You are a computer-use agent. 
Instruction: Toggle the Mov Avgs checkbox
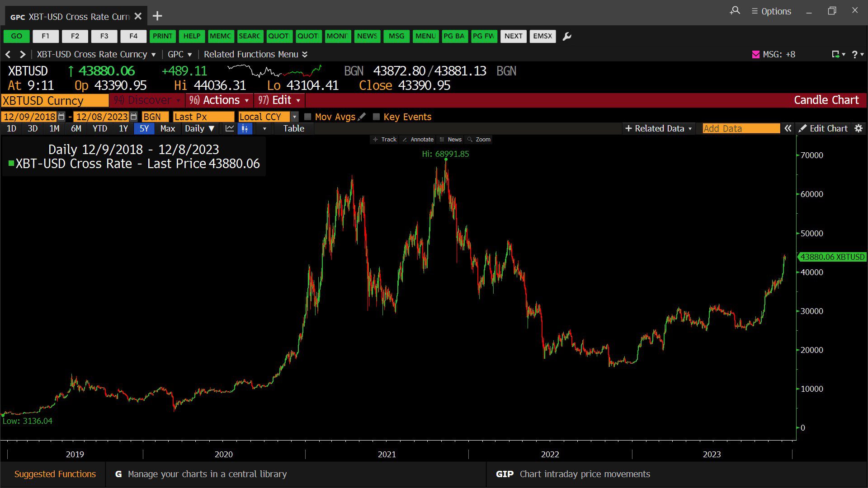(x=308, y=117)
